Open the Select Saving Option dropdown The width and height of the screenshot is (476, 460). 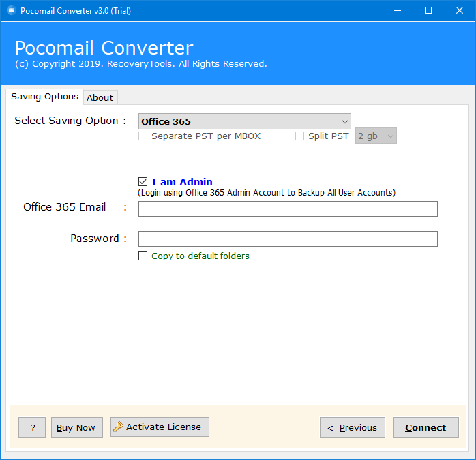click(x=244, y=121)
